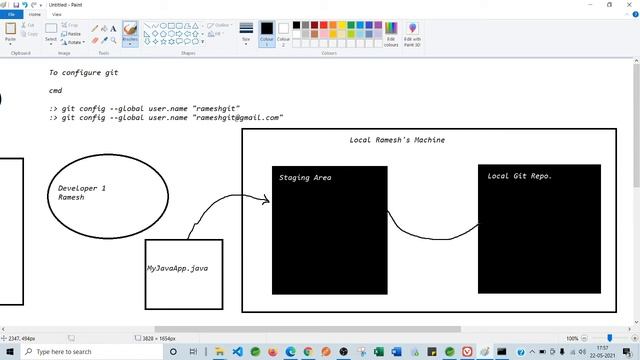
Task: Click the Save icon in quick access toolbar
Action: tap(16, 5)
